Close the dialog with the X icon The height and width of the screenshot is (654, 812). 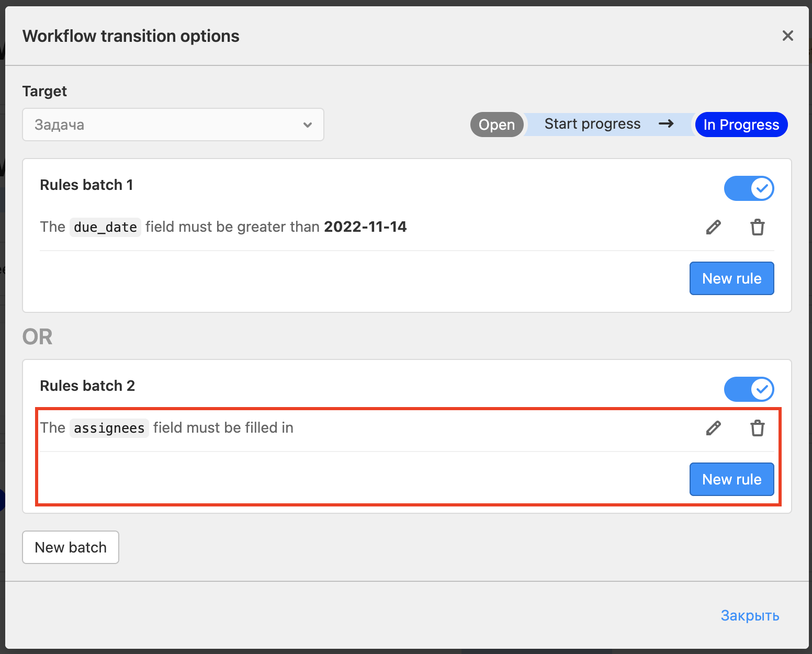pyautogui.click(x=787, y=36)
